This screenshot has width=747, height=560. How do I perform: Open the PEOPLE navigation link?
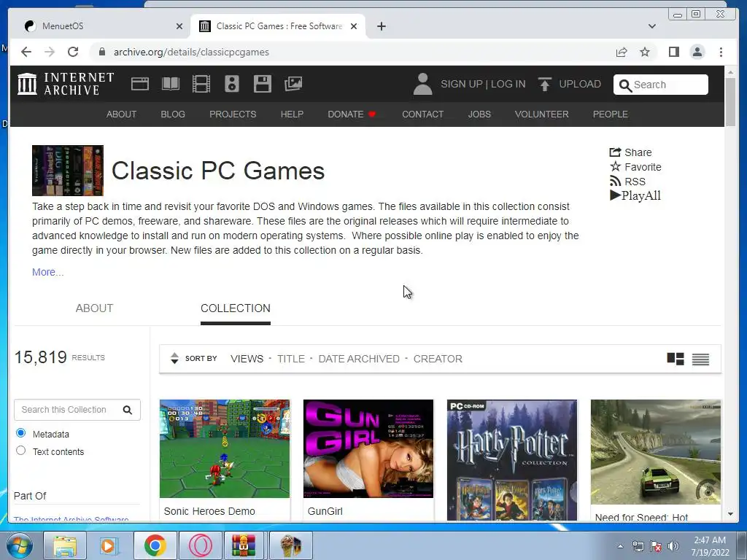611,114
